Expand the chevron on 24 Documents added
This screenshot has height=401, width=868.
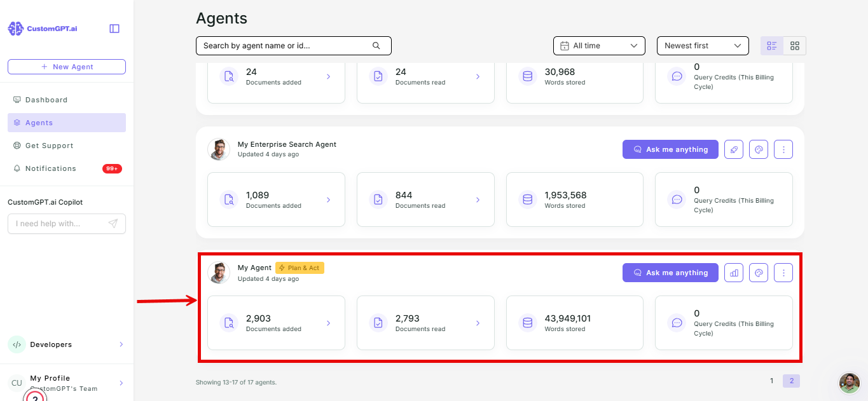(329, 76)
